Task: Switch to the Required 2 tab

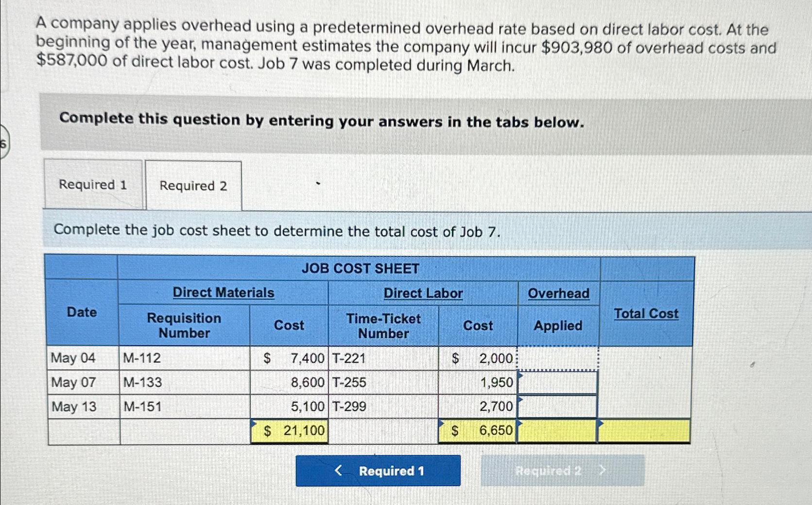Action: pyautogui.click(x=194, y=186)
